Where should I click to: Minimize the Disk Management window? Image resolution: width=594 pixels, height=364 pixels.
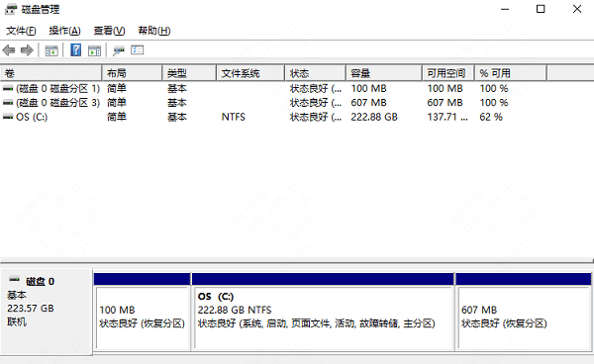[x=505, y=9]
